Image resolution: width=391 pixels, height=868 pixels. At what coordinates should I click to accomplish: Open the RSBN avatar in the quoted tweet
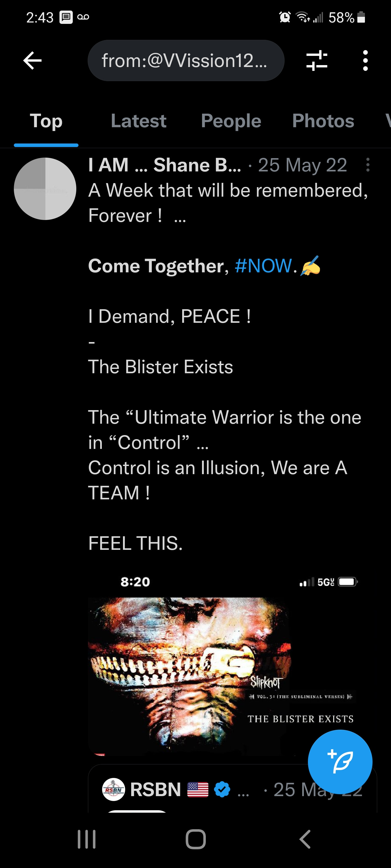click(x=113, y=790)
